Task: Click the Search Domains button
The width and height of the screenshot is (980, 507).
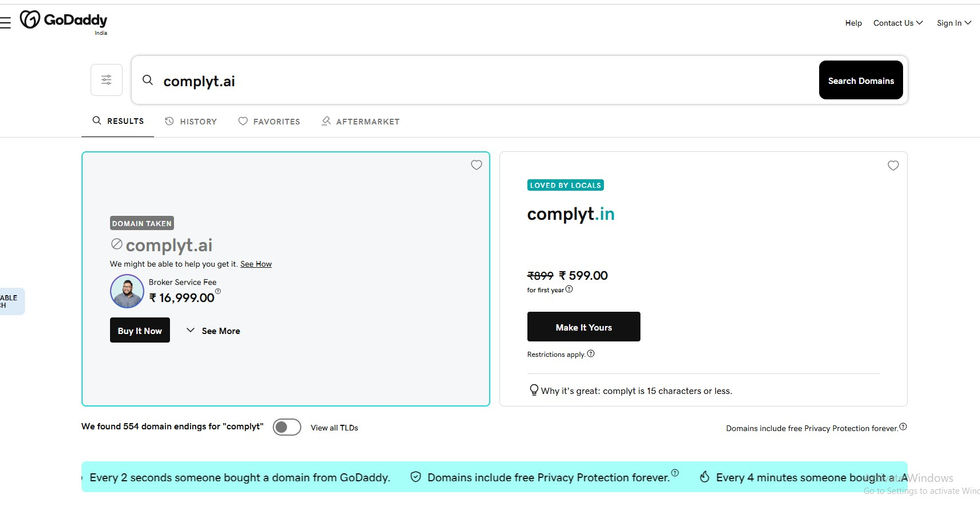Action: (861, 80)
